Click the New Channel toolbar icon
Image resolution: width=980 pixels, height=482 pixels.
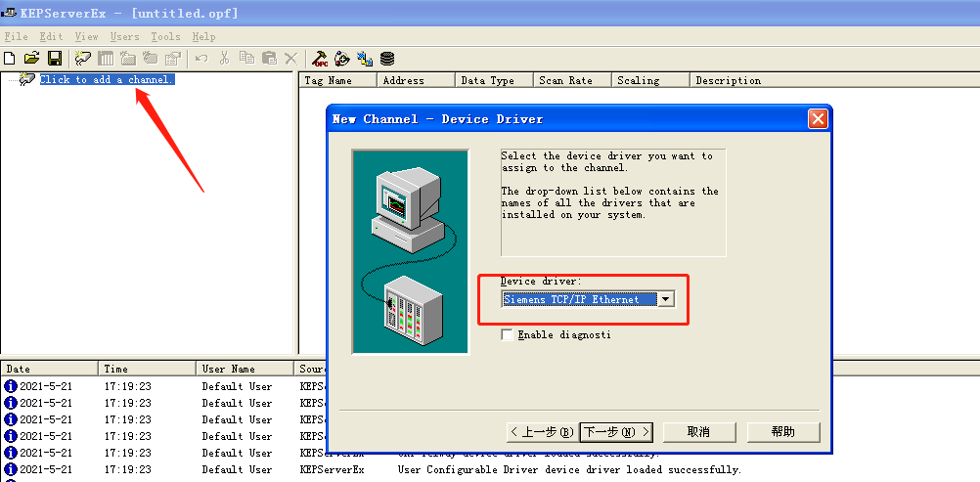pyautogui.click(x=83, y=59)
